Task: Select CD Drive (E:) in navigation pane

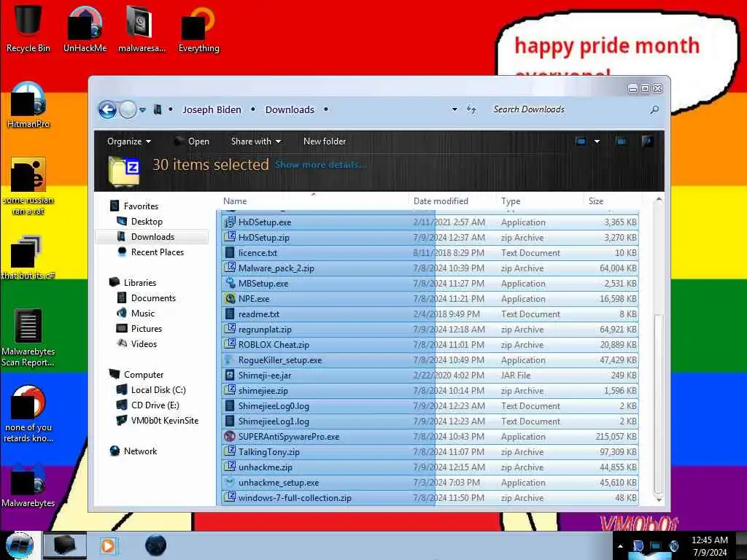Action: [155, 405]
